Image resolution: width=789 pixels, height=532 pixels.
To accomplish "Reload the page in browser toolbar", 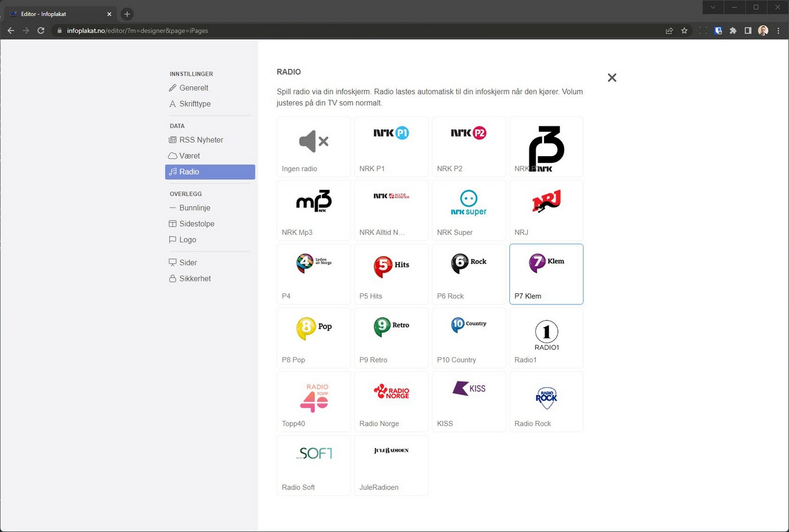I will (x=41, y=31).
